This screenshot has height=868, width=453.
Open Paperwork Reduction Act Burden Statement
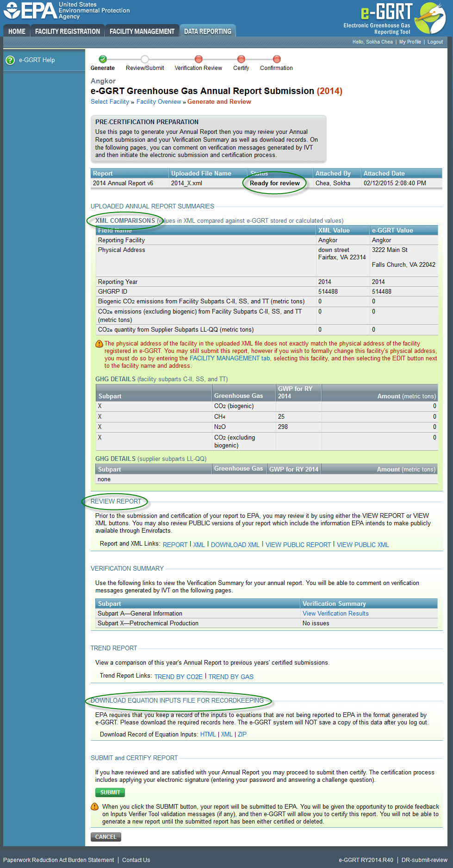(x=58, y=860)
